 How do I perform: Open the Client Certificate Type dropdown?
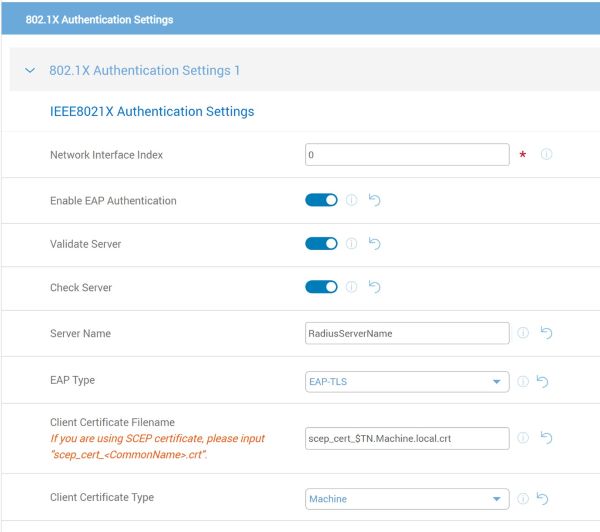(x=407, y=498)
